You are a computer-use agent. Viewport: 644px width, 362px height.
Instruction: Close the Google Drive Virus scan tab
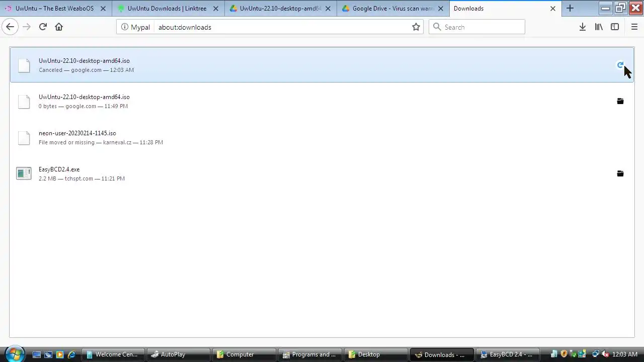[x=440, y=9]
